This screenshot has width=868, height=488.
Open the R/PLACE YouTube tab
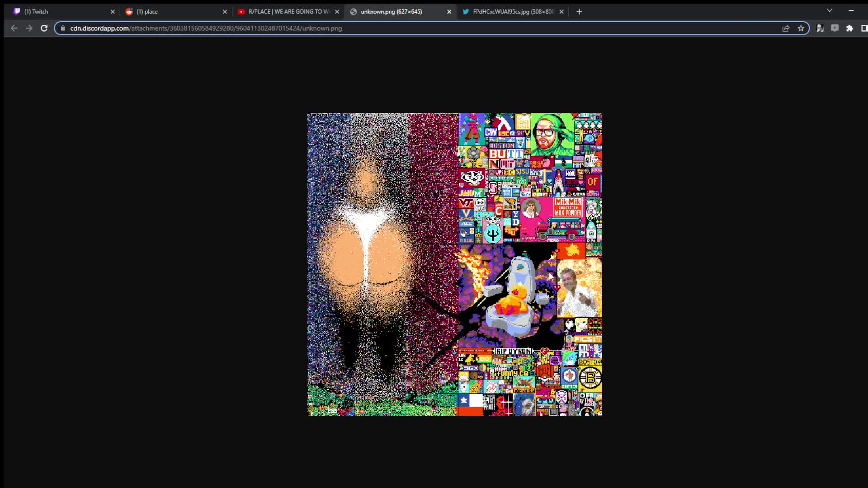(x=288, y=12)
